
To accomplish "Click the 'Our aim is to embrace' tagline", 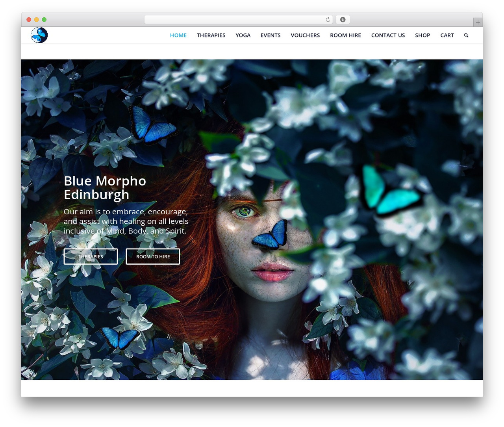I will coord(126,221).
